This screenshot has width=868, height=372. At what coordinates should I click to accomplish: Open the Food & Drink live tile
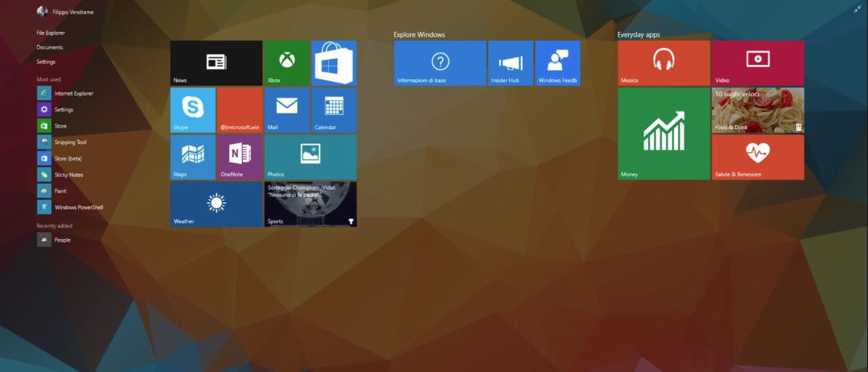tap(758, 110)
